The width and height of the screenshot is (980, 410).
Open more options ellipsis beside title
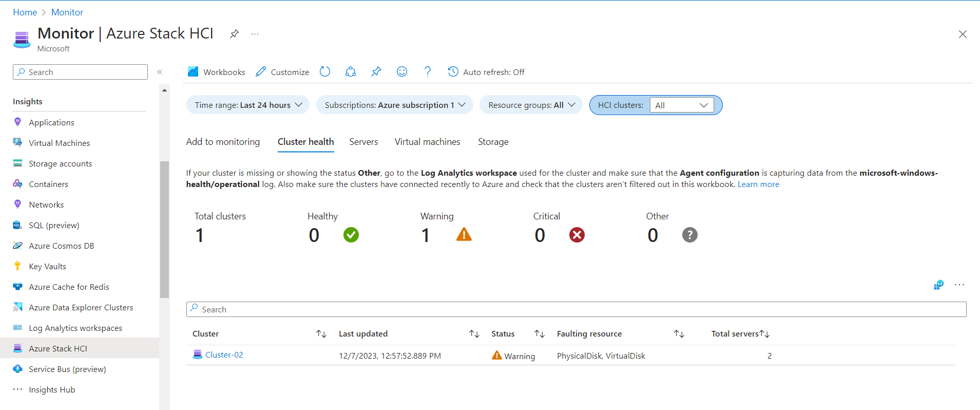point(255,34)
